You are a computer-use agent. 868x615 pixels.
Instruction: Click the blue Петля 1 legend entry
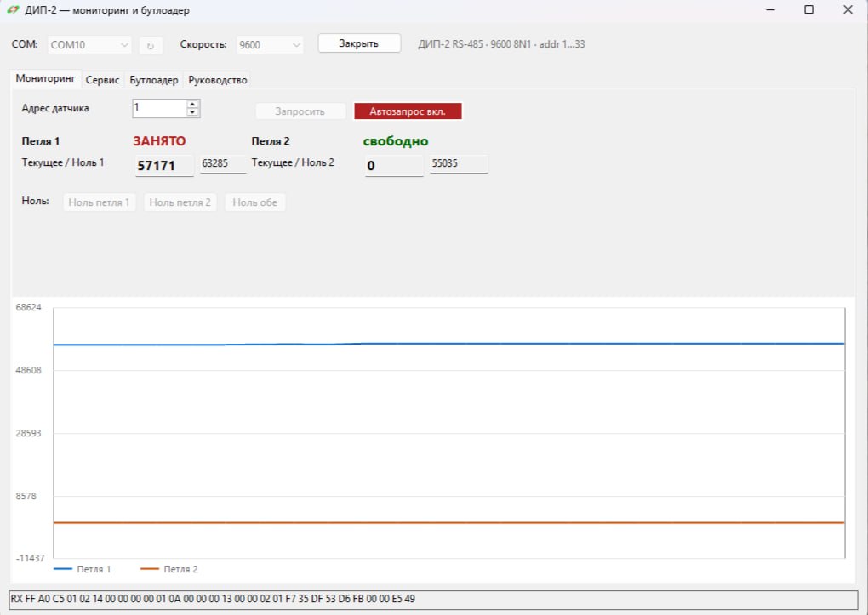[82, 569]
